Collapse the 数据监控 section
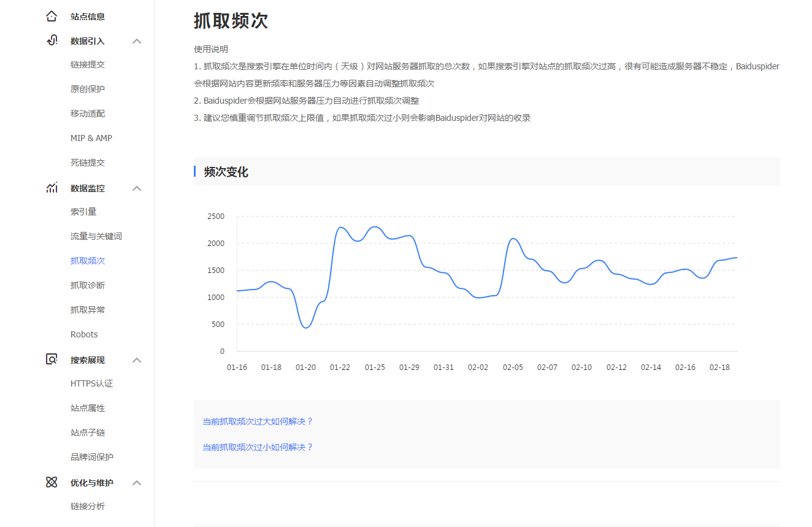 137,188
